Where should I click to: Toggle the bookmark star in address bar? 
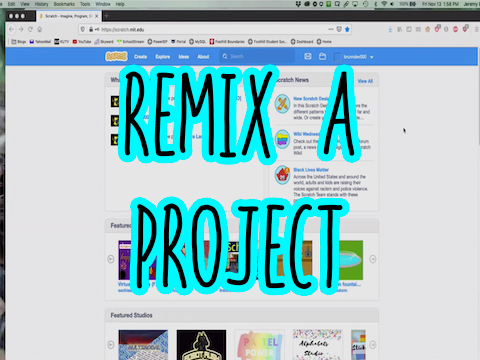pyautogui.click(x=347, y=29)
